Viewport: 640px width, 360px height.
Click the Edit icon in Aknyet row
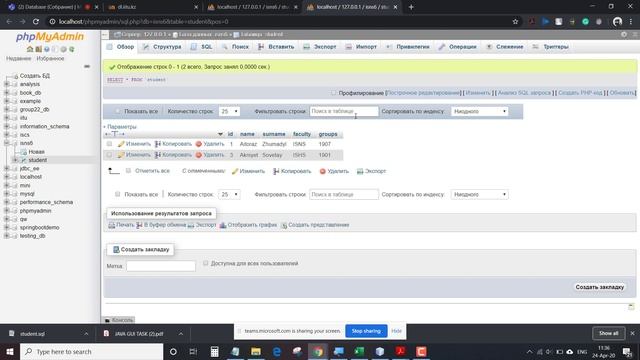pyautogui.click(x=121, y=155)
